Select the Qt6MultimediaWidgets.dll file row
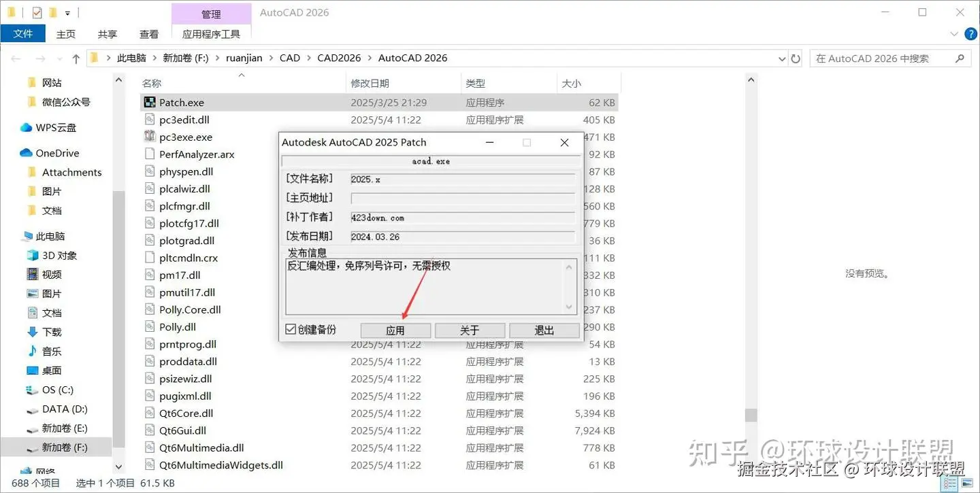 (x=378, y=465)
